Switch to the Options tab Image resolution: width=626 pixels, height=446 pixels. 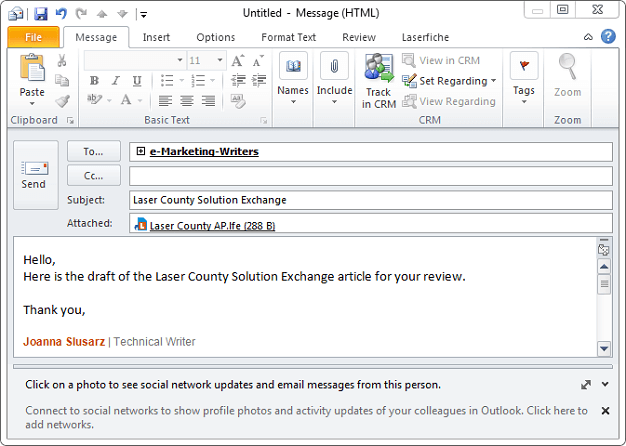(216, 37)
